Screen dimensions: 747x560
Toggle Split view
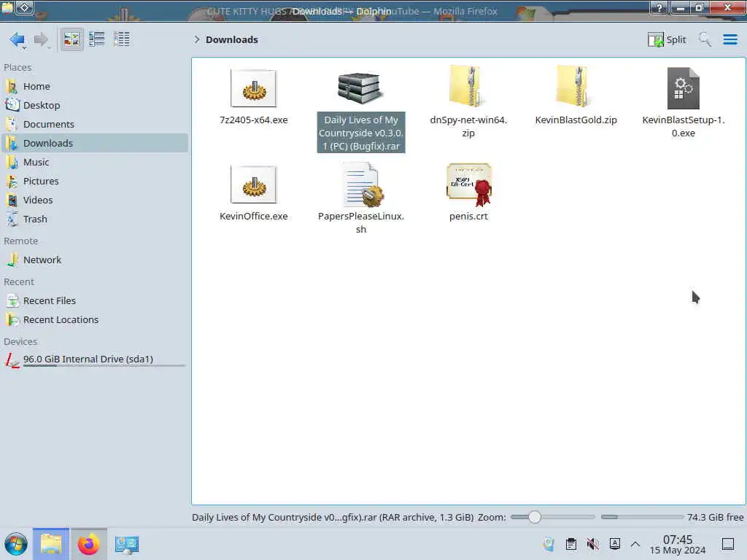click(x=667, y=39)
